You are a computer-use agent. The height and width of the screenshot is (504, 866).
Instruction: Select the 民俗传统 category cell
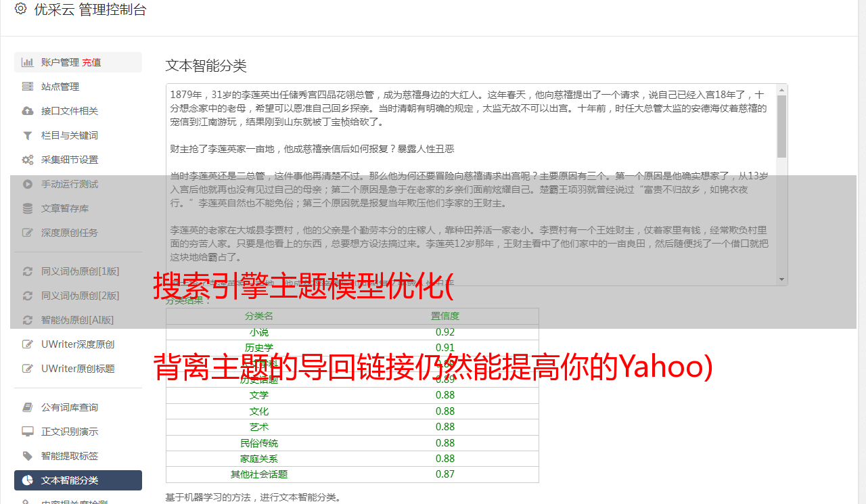(x=259, y=443)
